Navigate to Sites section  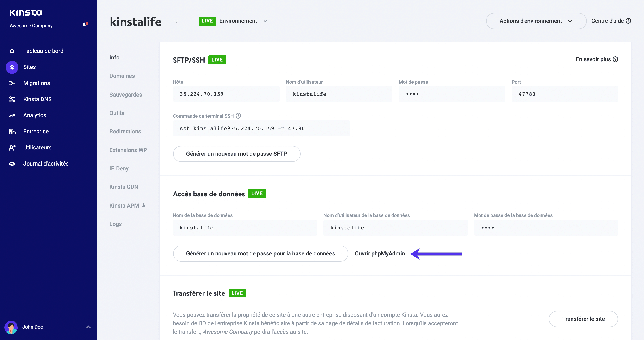pos(29,67)
